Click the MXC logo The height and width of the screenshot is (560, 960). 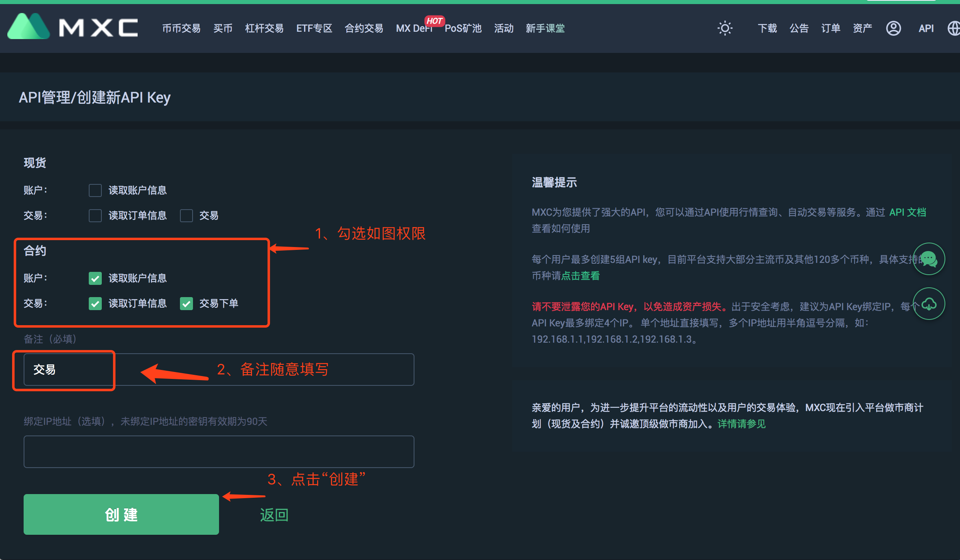pyautogui.click(x=72, y=27)
